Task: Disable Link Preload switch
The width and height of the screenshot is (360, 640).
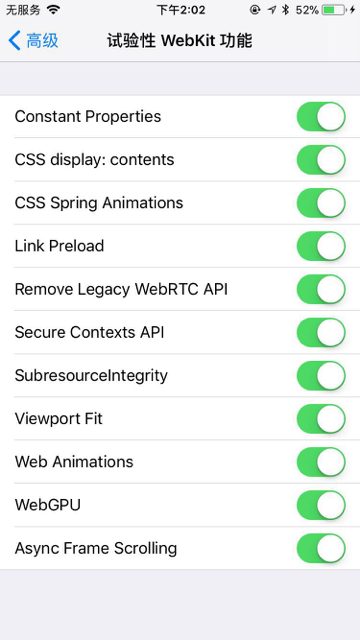Action: pyautogui.click(x=321, y=246)
